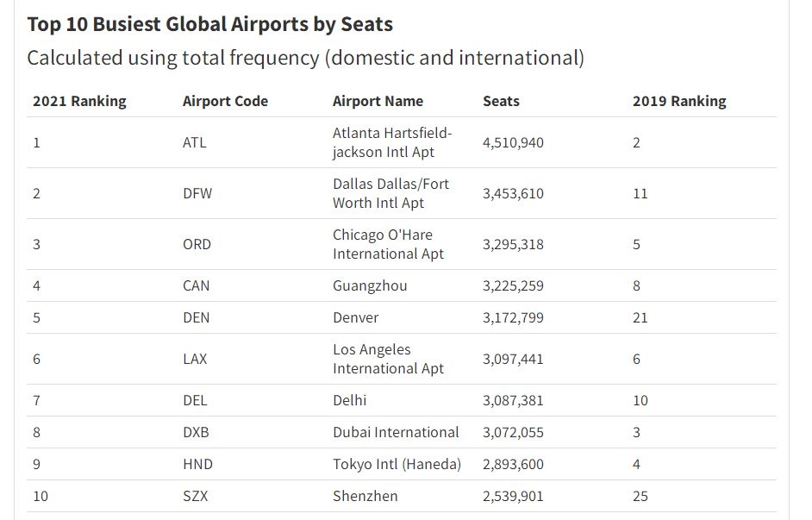
Task: Click the table title heading text
Action: point(210,24)
